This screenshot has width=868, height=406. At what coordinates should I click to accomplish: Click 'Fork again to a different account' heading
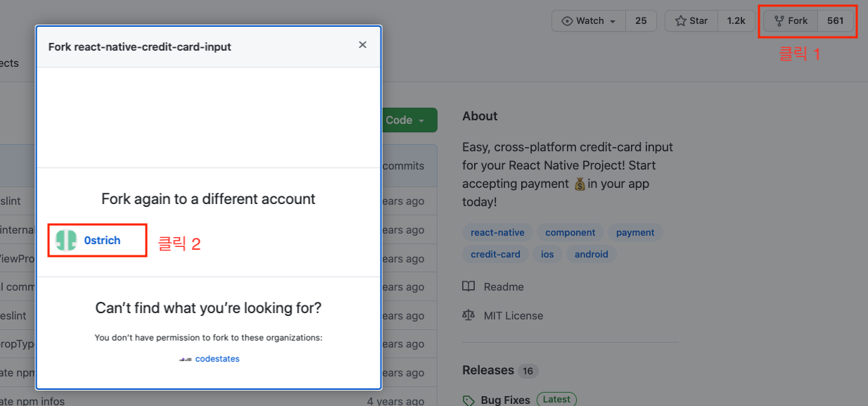208,199
